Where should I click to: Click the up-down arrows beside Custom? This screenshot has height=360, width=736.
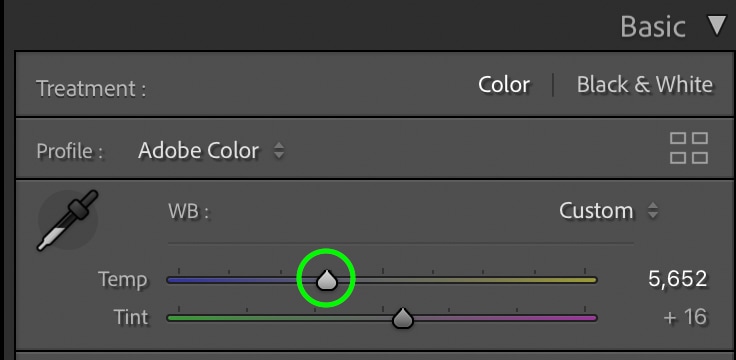coord(652,210)
